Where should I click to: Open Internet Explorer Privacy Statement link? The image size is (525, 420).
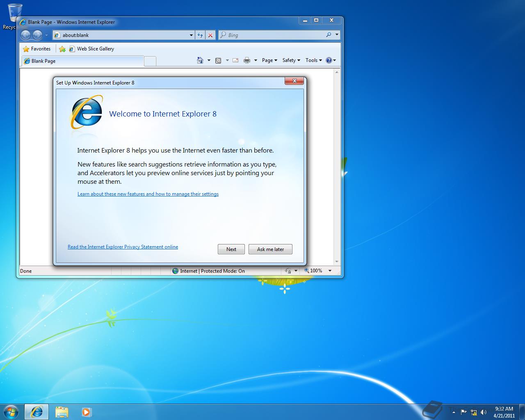[x=123, y=247]
